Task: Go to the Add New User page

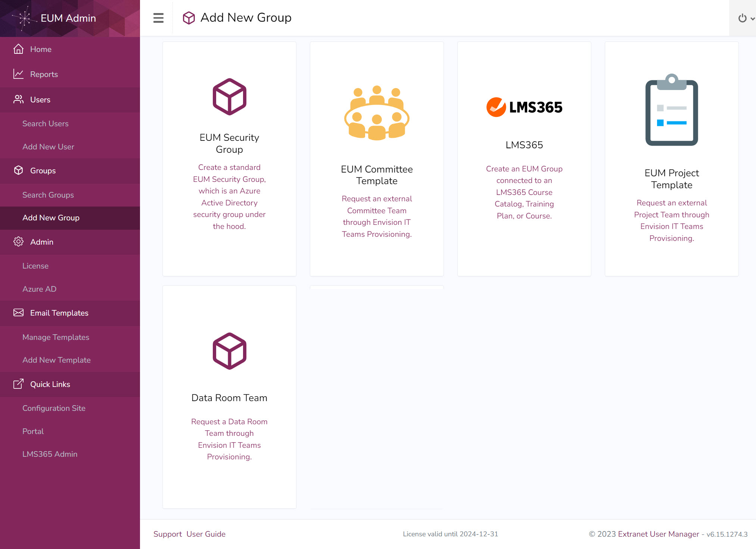Action: pos(48,147)
